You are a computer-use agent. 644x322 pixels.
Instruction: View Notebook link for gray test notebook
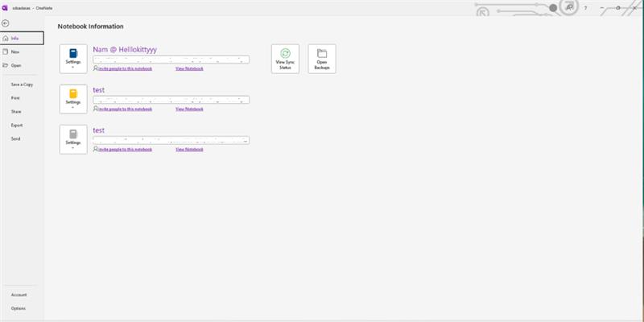[189, 149]
